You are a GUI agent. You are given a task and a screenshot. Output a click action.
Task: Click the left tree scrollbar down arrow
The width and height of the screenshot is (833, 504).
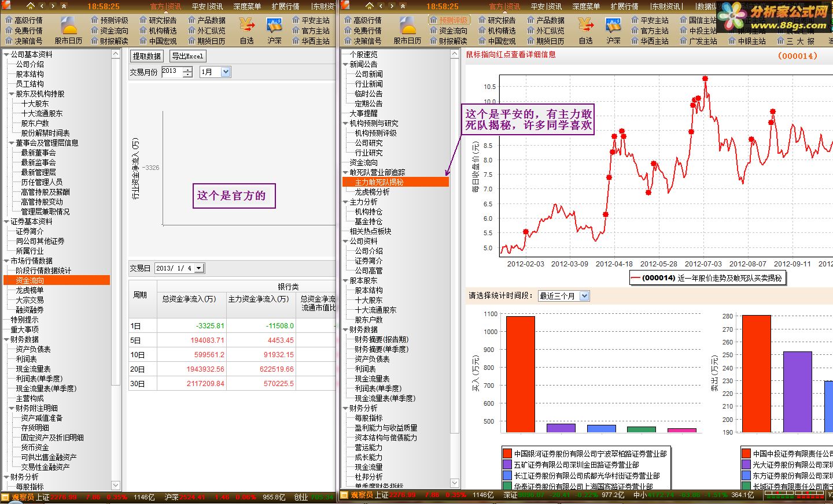pyautogui.click(x=116, y=486)
